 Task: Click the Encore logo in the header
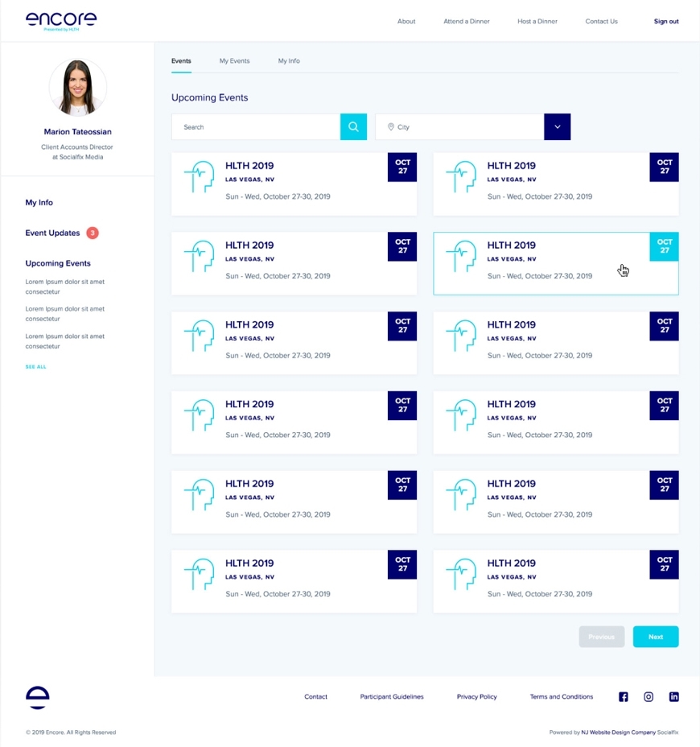[61, 21]
